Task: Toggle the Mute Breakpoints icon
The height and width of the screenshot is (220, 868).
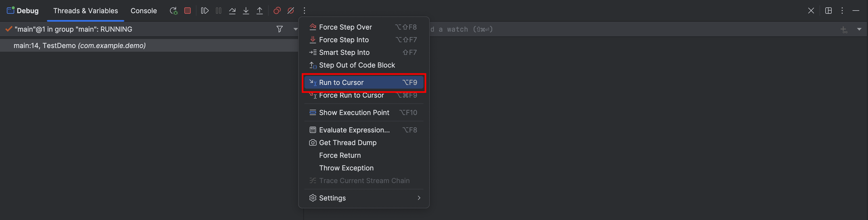Action: (x=291, y=11)
